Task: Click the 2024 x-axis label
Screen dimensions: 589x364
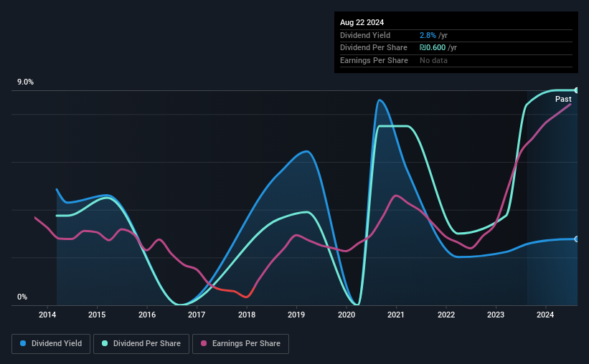Action: [545, 315]
